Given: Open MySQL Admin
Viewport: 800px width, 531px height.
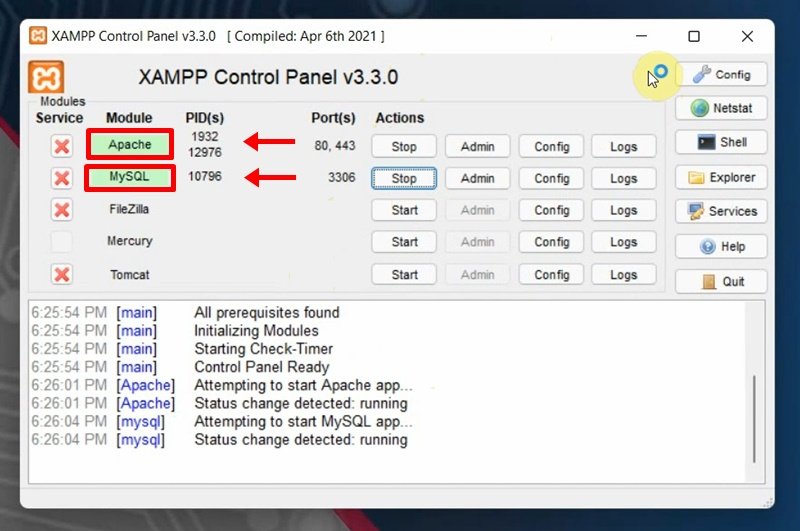Looking at the screenshot, I should (x=478, y=178).
